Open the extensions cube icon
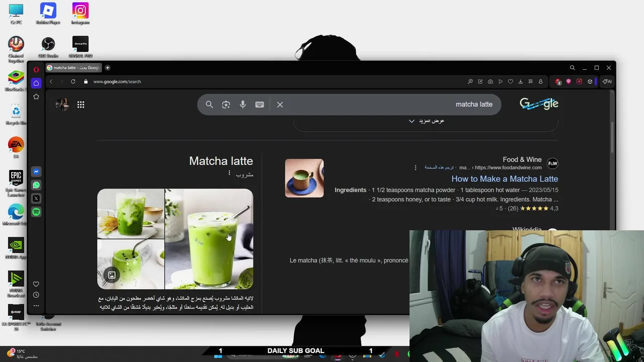 point(590,81)
